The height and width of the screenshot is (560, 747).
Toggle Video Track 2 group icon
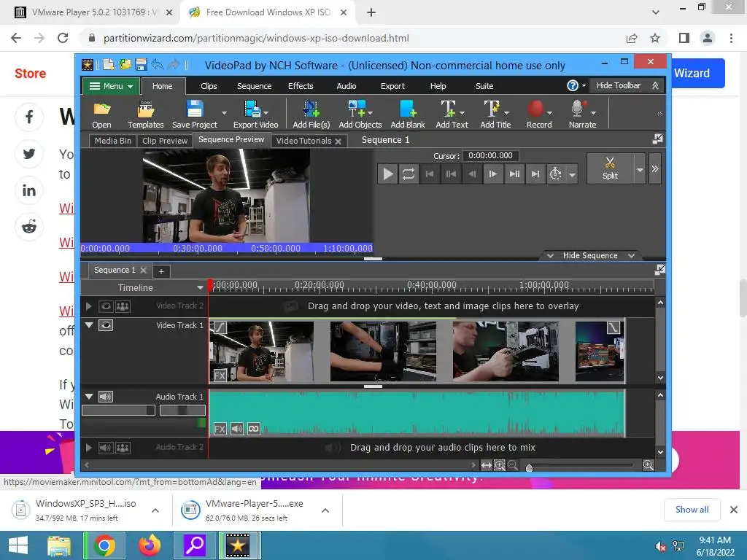(x=123, y=306)
